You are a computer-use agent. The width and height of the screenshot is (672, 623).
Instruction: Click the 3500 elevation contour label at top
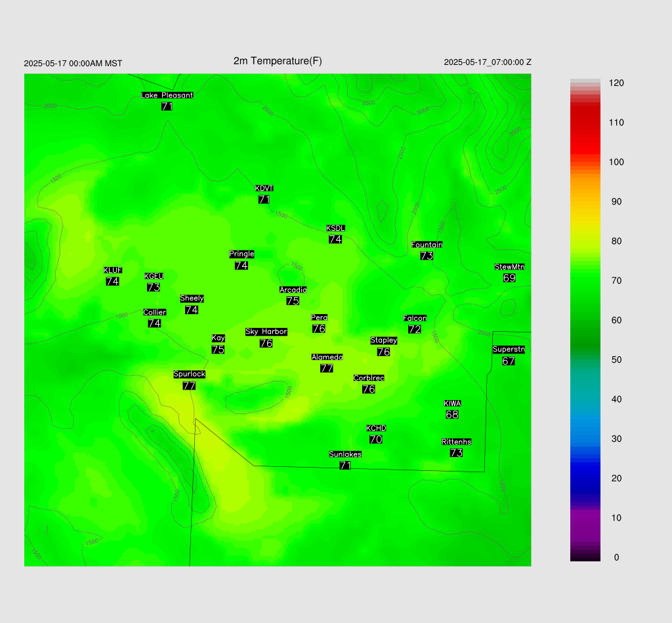tap(369, 103)
